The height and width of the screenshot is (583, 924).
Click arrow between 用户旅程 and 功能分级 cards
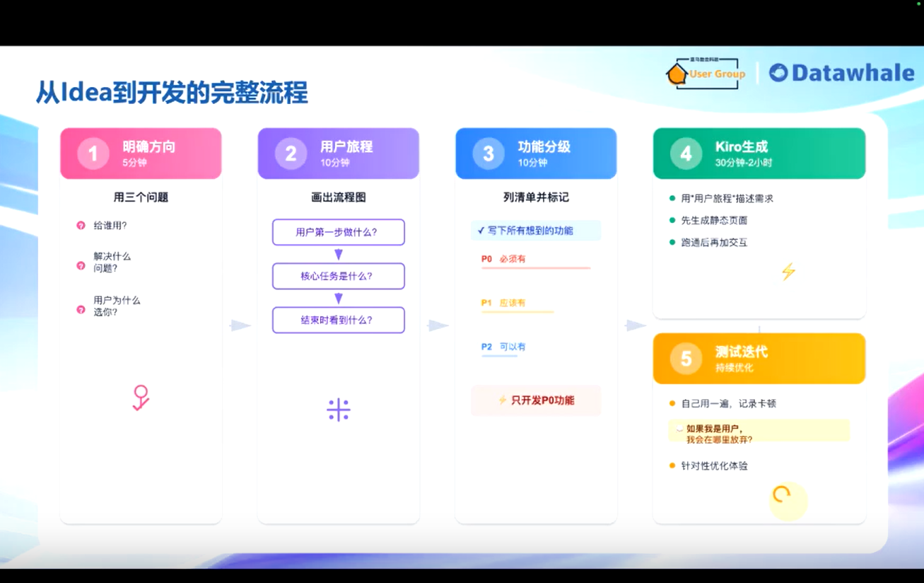pyautogui.click(x=438, y=325)
